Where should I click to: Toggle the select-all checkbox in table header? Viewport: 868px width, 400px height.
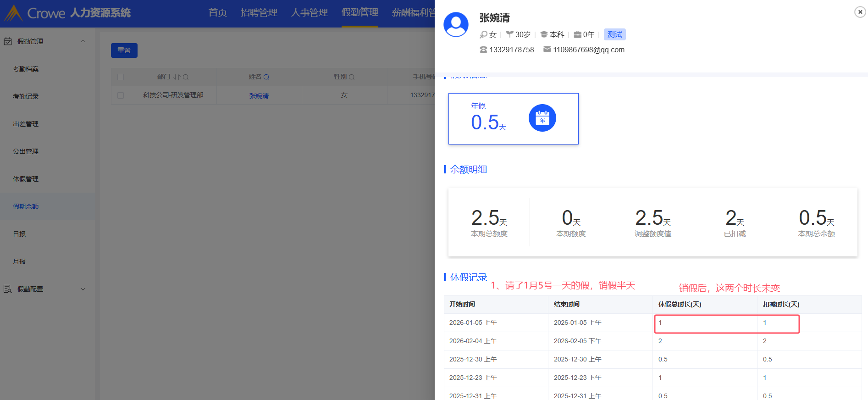[x=121, y=77]
